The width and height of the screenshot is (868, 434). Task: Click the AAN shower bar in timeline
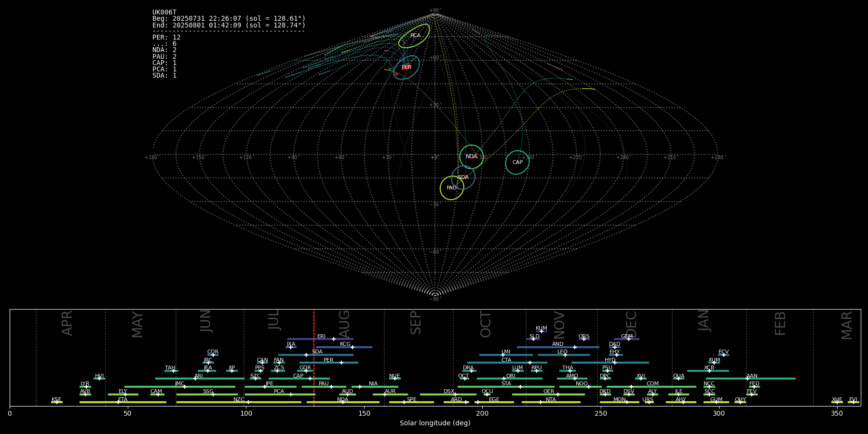pyautogui.click(x=751, y=379)
